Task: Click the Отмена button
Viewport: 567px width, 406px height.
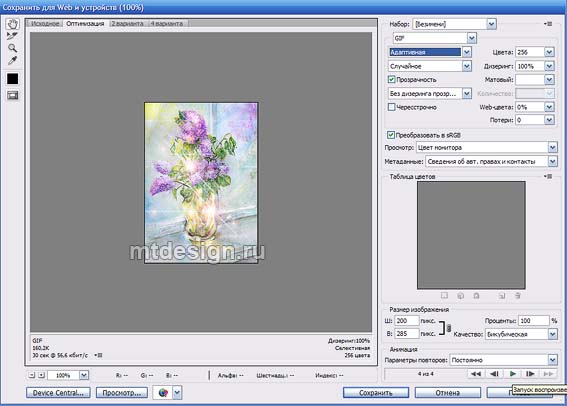Action: pyautogui.click(x=448, y=393)
